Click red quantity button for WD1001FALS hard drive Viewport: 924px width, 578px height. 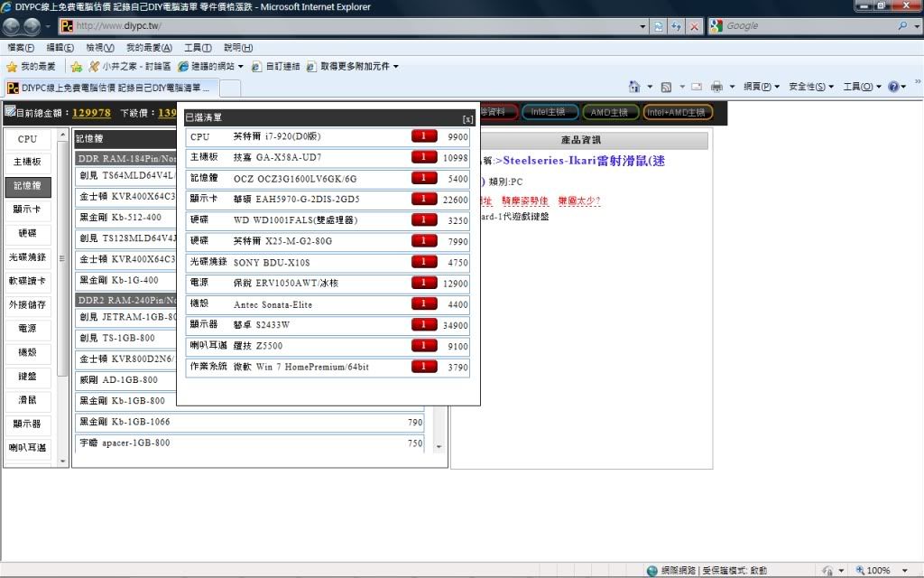click(424, 220)
